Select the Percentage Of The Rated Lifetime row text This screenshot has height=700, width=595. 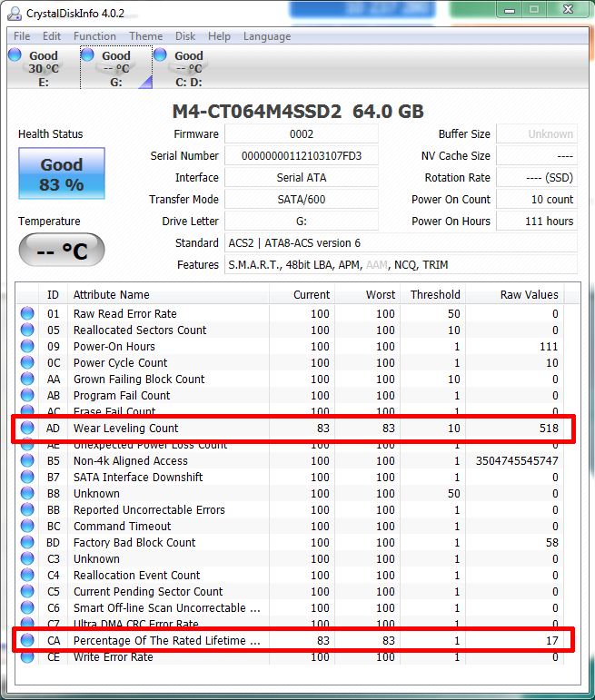point(166,641)
